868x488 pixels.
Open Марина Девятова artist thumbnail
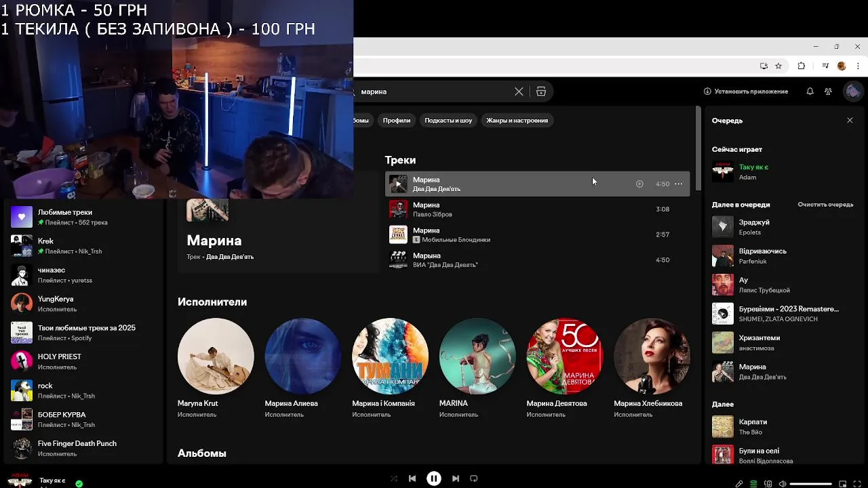pos(565,357)
